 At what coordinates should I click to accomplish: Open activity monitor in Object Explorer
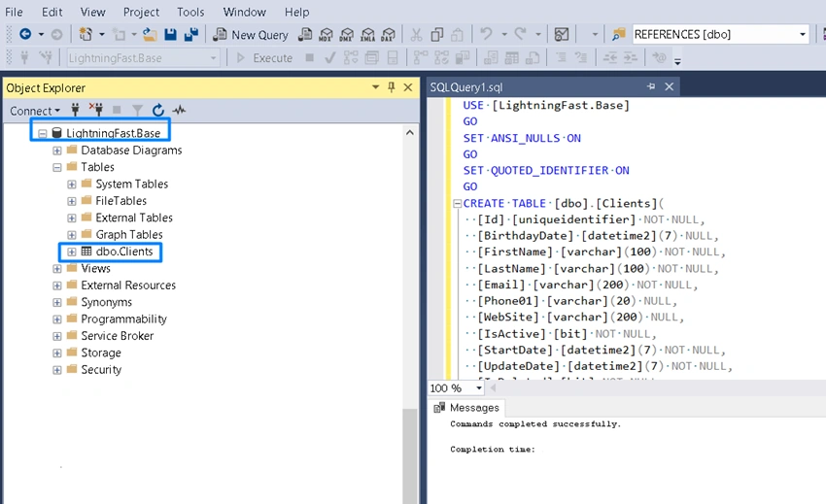pos(179,110)
